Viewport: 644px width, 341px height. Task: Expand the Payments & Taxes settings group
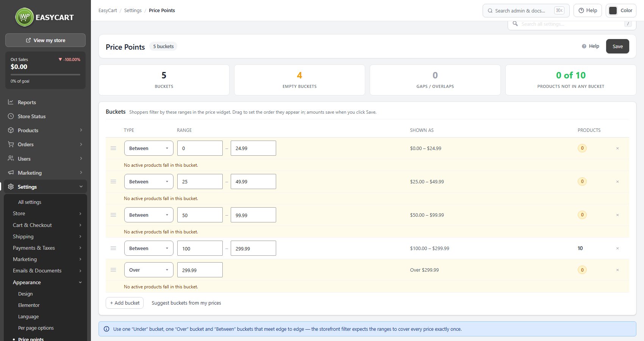tap(47, 248)
